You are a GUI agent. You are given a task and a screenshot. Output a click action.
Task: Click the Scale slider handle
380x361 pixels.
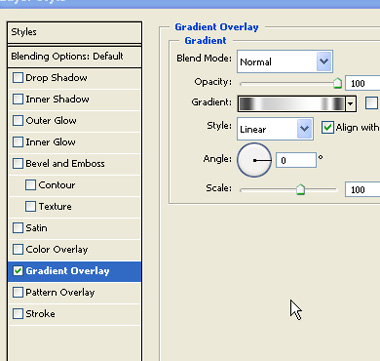point(300,189)
